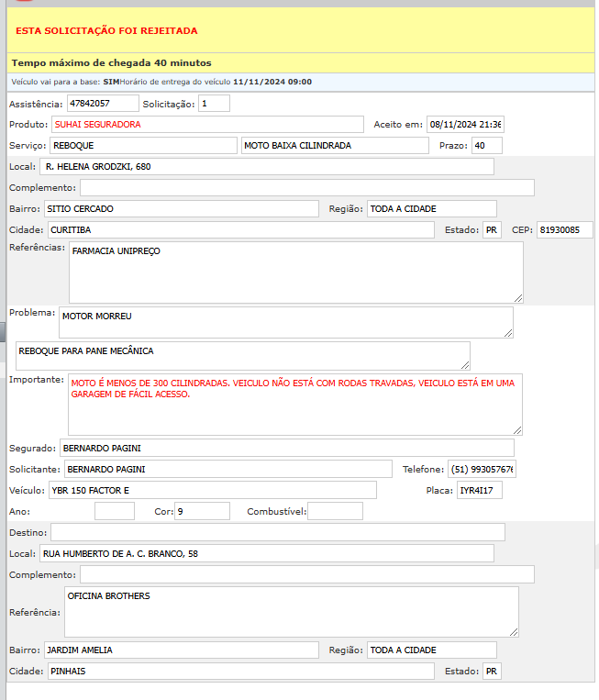Click the CEP field 81930085
This screenshot has width=599, height=700.
point(564,229)
